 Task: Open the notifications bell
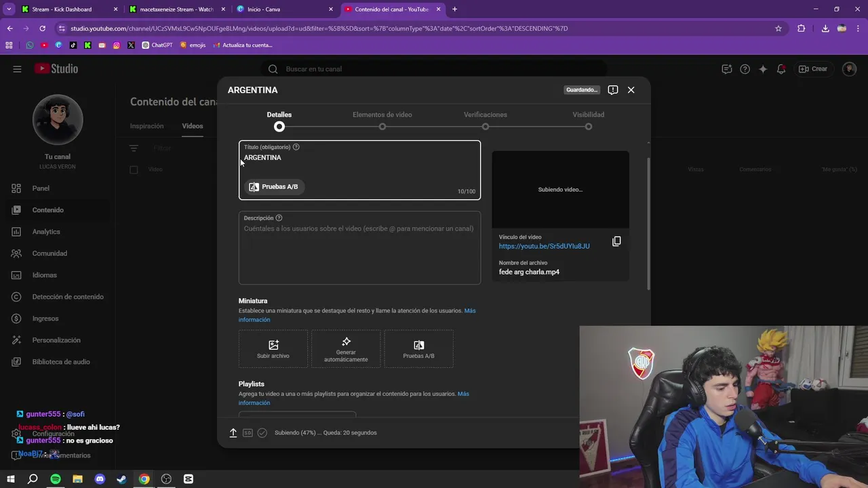pyautogui.click(x=781, y=69)
